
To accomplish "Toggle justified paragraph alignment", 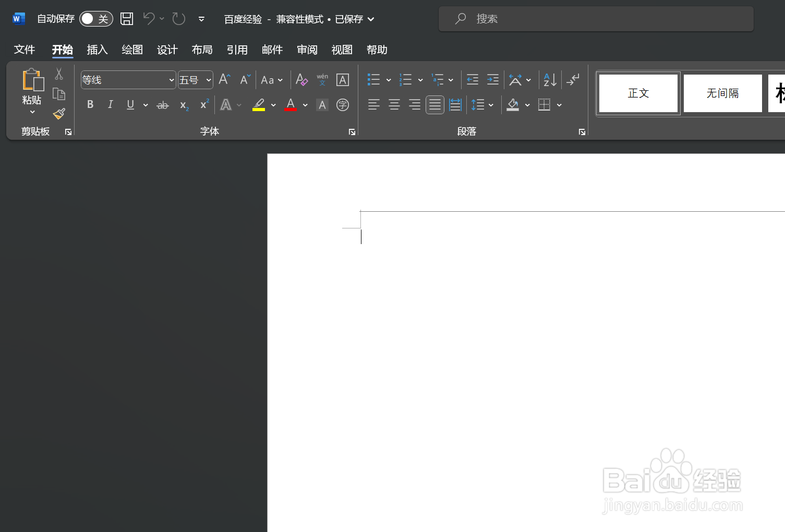I will click(x=434, y=104).
